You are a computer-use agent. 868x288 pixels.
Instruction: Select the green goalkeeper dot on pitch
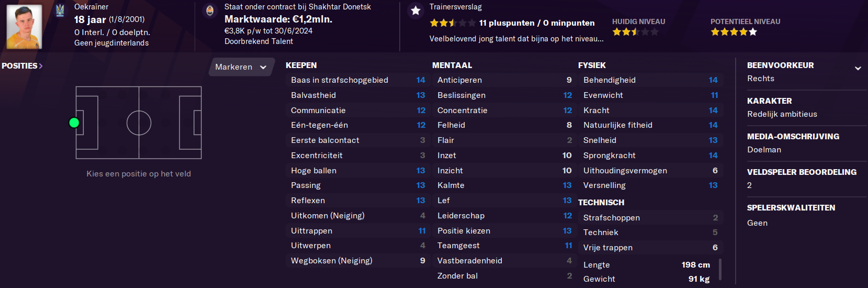coord(74,123)
